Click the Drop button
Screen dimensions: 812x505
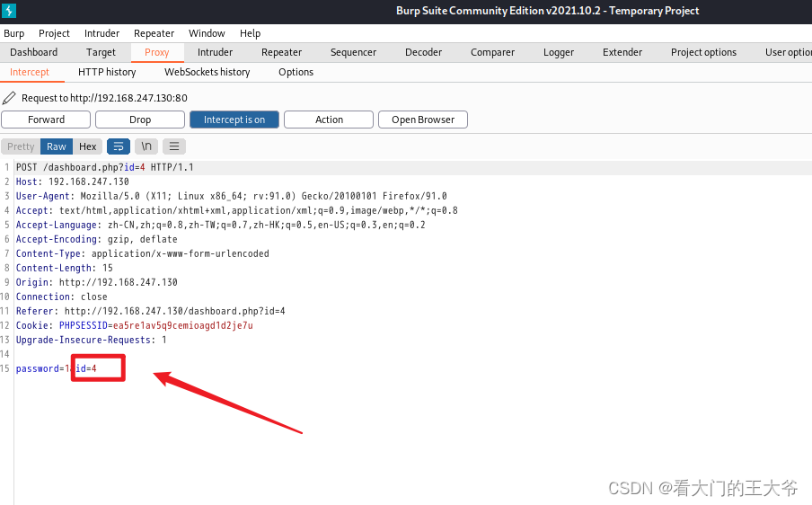140,120
